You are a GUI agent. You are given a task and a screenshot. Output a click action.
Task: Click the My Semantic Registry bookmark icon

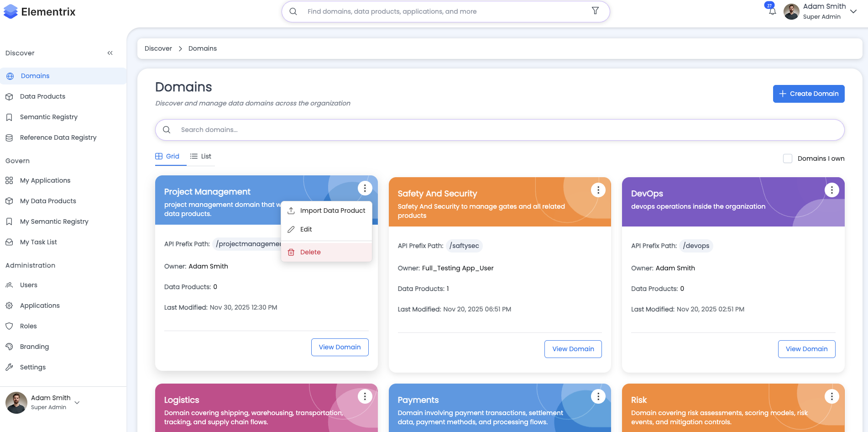pos(9,221)
